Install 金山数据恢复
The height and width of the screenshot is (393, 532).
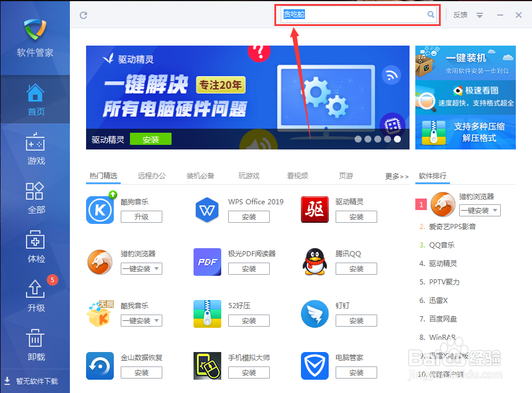142,372
